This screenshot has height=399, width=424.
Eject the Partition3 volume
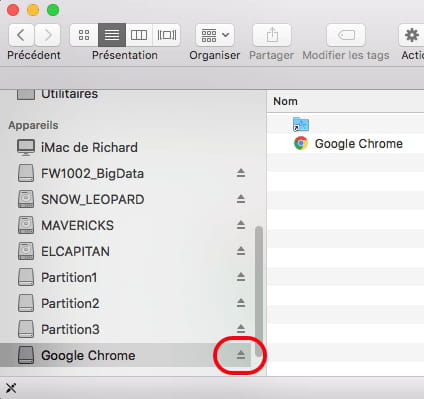pos(241,329)
